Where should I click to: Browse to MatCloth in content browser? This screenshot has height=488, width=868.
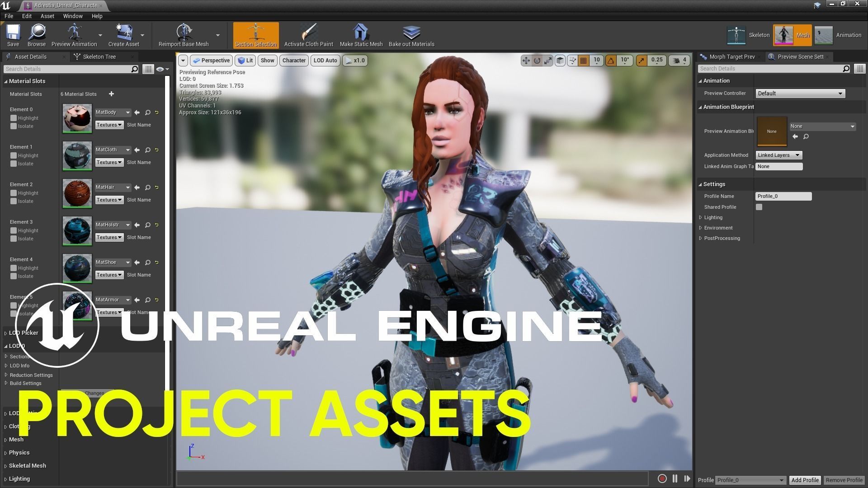coord(148,150)
